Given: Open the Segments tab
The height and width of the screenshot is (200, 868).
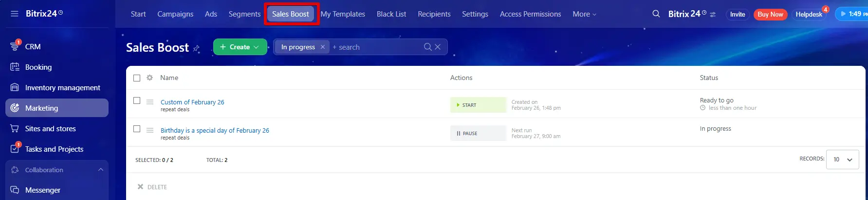Looking at the screenshot, I should point(244,14).
